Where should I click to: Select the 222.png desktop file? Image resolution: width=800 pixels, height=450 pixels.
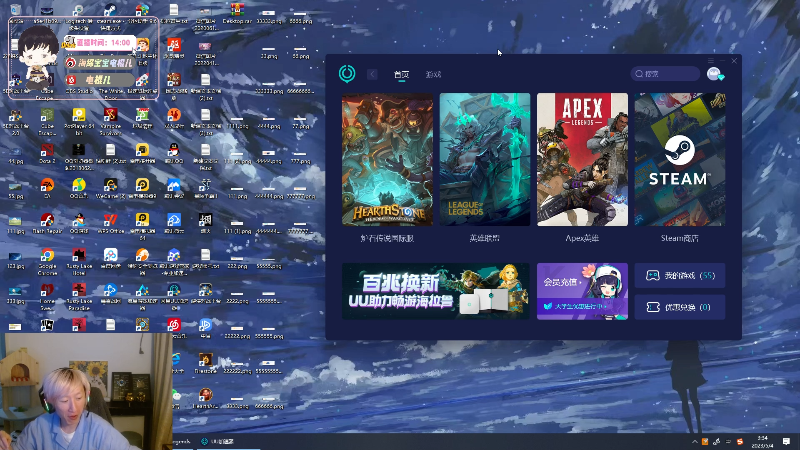[237, 262]
